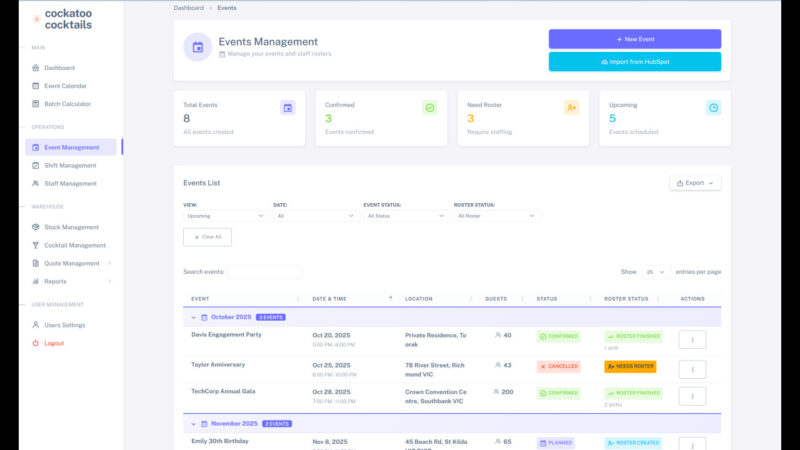
Task: Open Shift Management in sidebar
Action: [x=70, y=165]
